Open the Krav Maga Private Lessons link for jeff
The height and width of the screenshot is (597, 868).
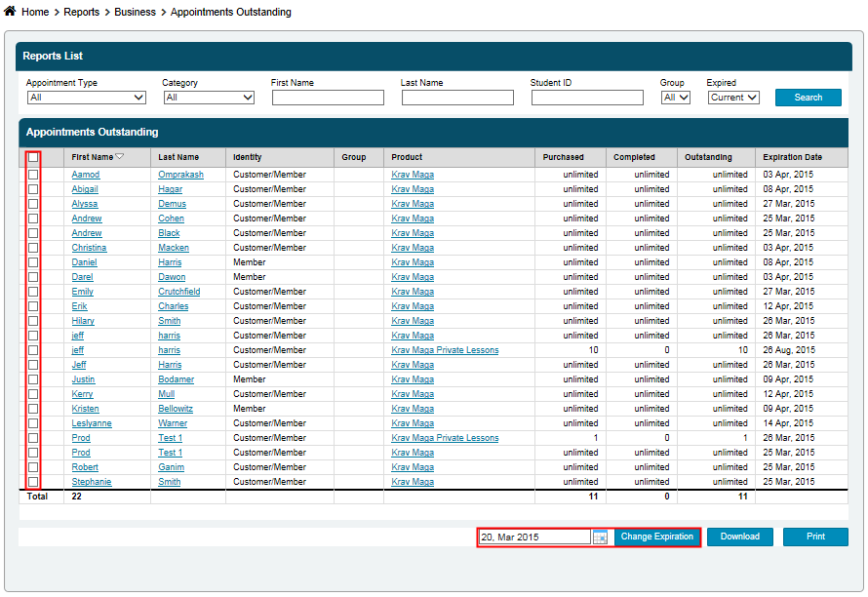(445, 350)
